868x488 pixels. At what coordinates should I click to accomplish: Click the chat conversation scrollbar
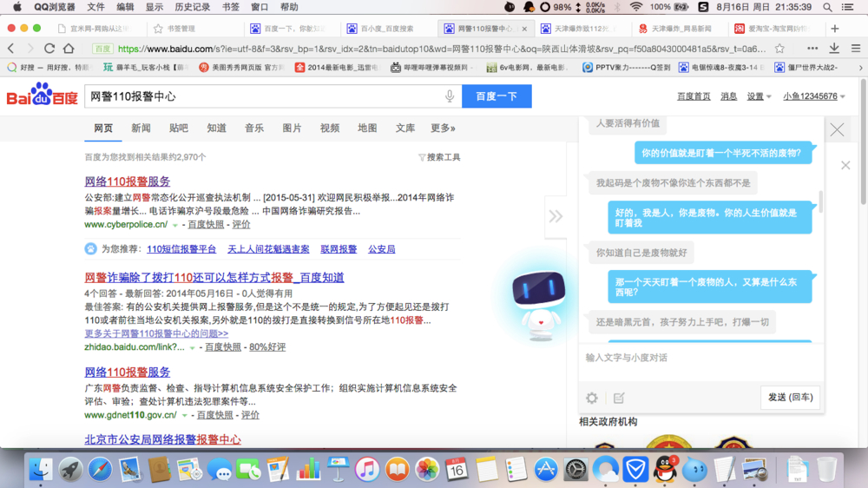(821, 201)
